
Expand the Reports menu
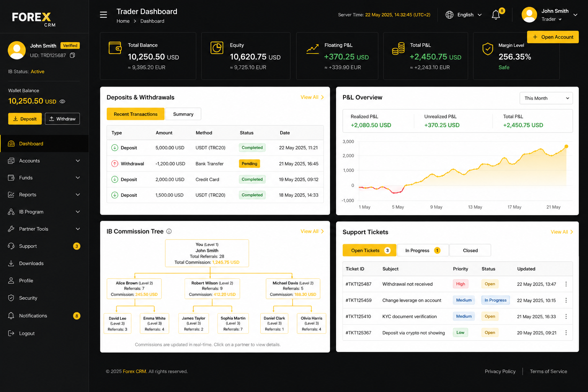[44, 194]
